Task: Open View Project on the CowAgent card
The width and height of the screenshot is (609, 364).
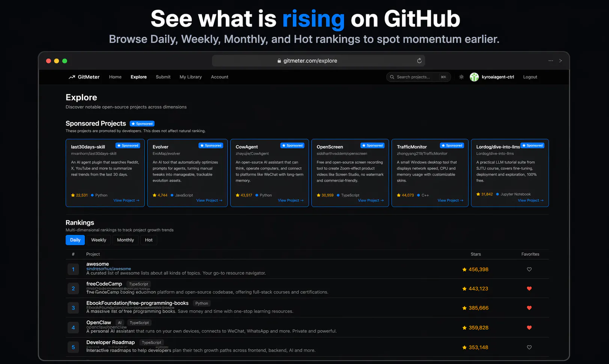Action: (x=291, y=200)
